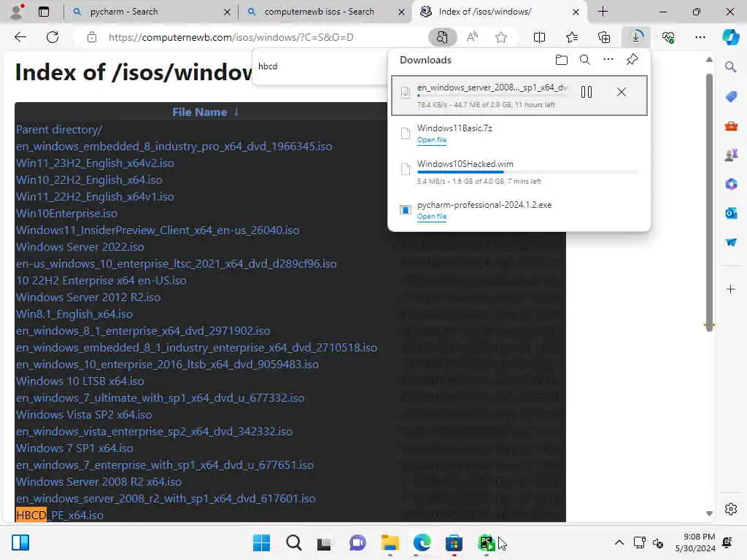Click the browser back arrow

tap(20, 37)
